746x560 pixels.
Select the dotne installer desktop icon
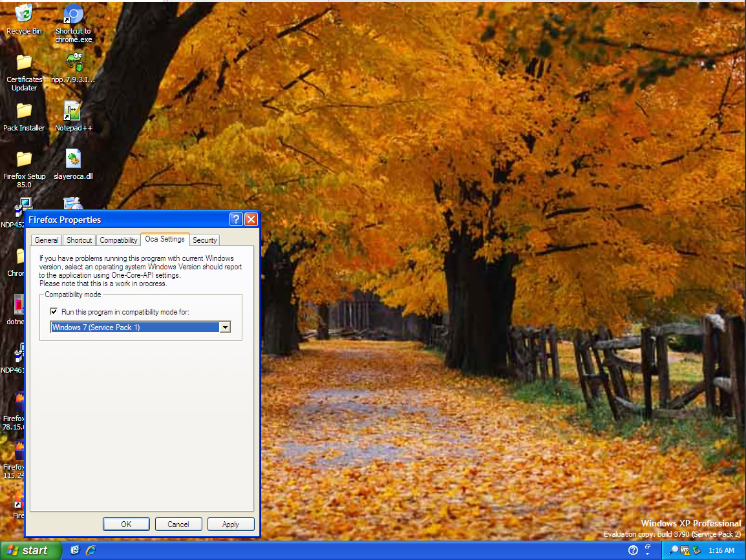(x=16, y=309)
